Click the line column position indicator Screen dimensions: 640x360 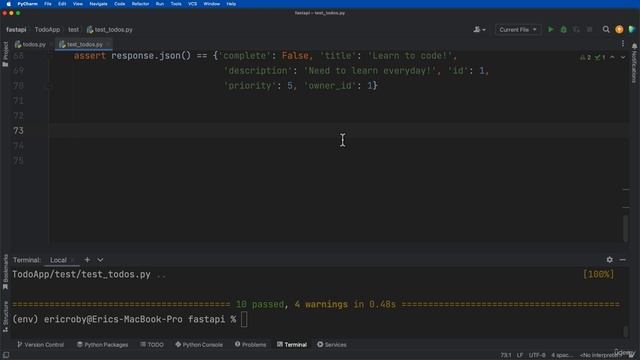pos(506,355)
